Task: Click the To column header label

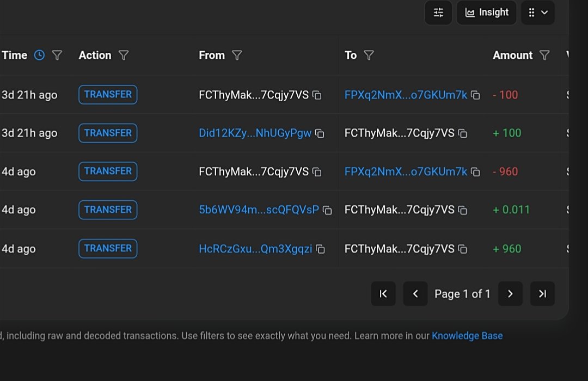Action: click(351, 56)
